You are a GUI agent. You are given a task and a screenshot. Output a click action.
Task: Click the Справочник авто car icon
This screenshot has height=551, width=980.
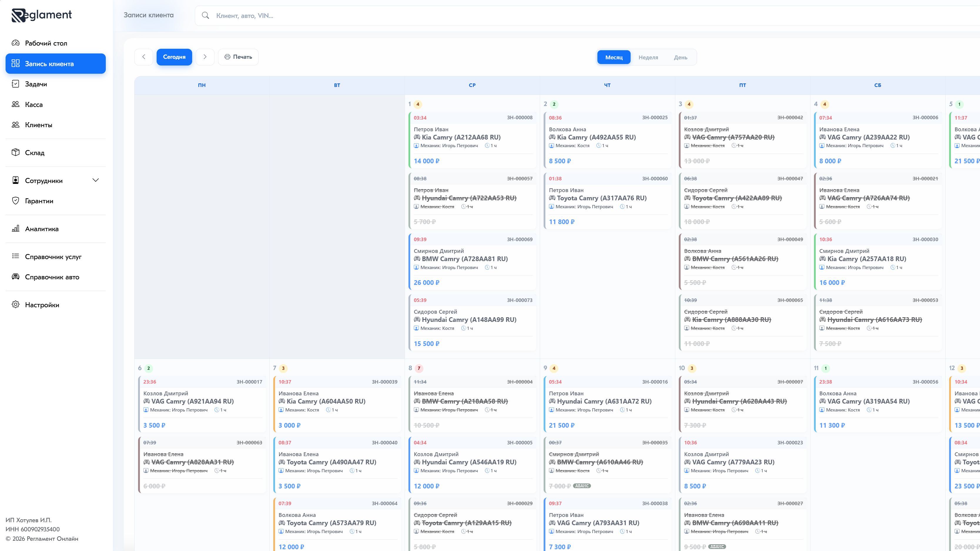(x=16, y=277)
